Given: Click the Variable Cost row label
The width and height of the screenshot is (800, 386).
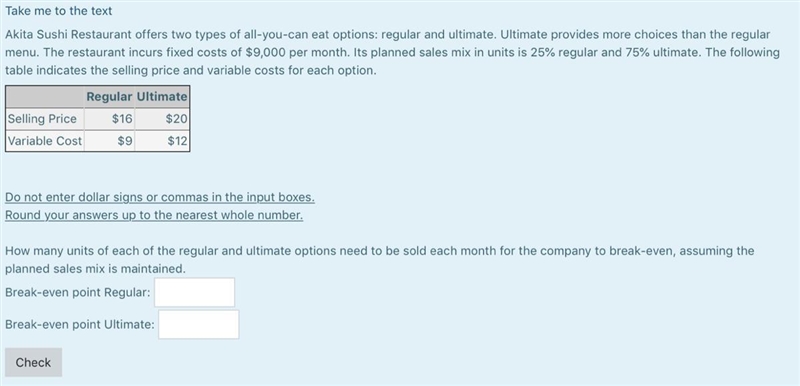Looking at the screenshot, I should coord(45,141).
